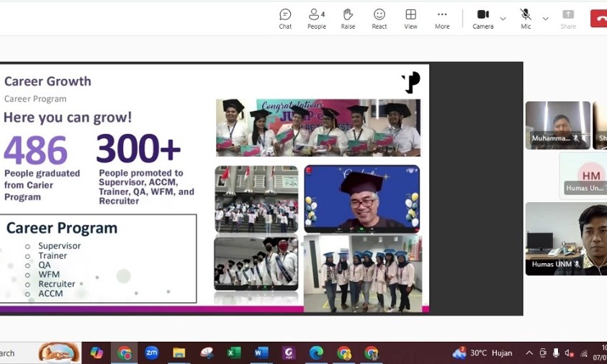Click the Share screen button
Screen dimensions: 607x364
(x=568, y=19)
